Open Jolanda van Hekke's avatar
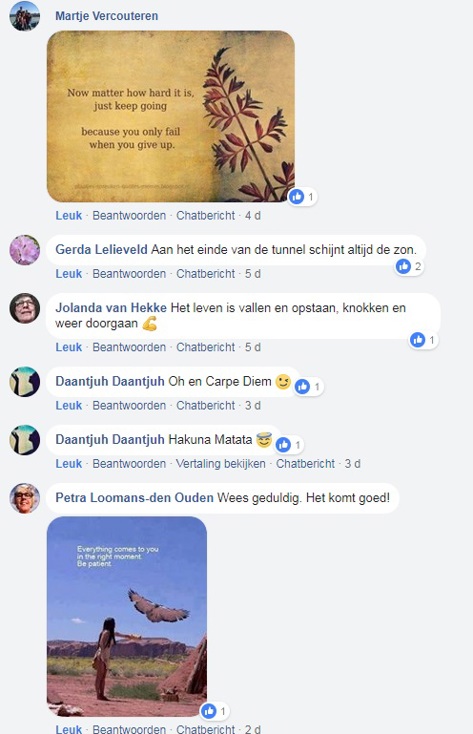473x734 pixels. click(24, 308)
